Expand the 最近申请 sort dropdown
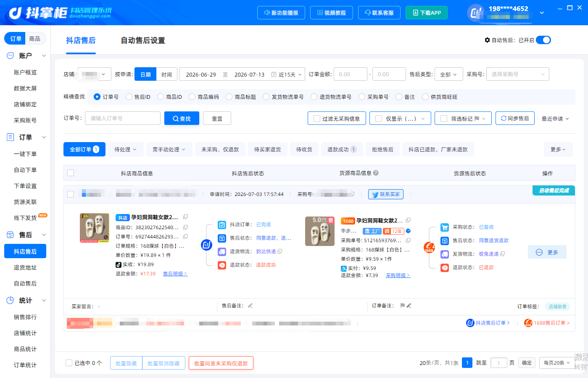Image resolution: width=588 pixels, height=378 pixels. point(555,119)
